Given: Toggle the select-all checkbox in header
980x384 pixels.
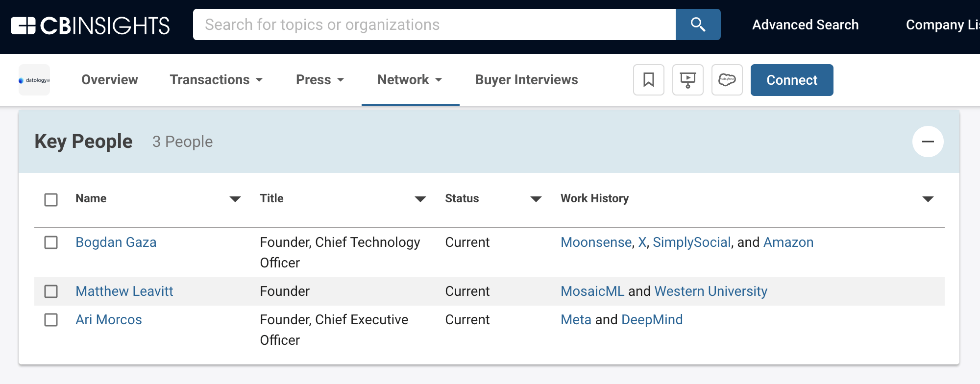Looking at the screenshot, I should pyautogui.click(x=51, y=199).
